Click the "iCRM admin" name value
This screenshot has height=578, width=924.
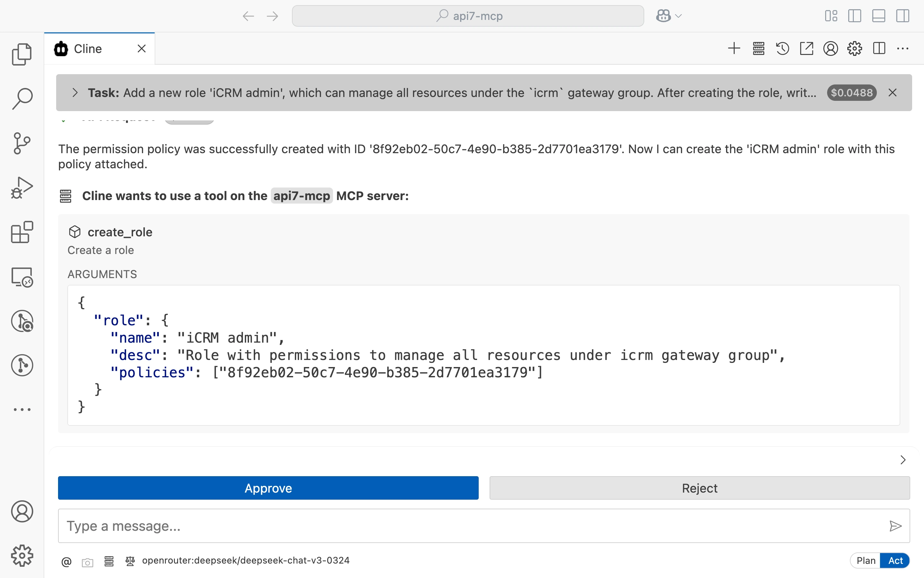point(227,338)
